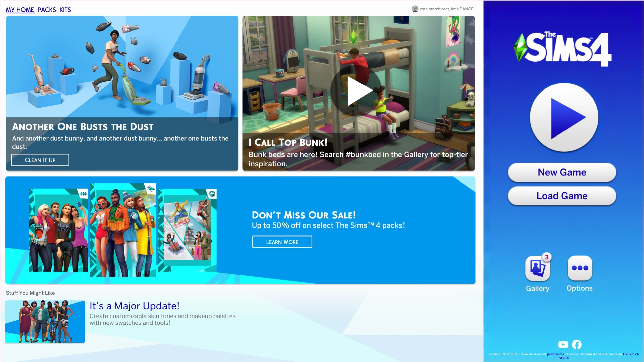Click the user avatar icon

pyautogui.click(x=415, y=9)
